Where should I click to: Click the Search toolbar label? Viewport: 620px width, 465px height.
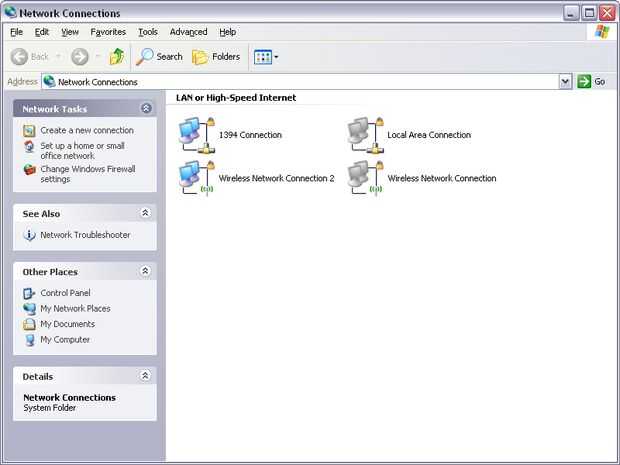[x=169, y=57]
